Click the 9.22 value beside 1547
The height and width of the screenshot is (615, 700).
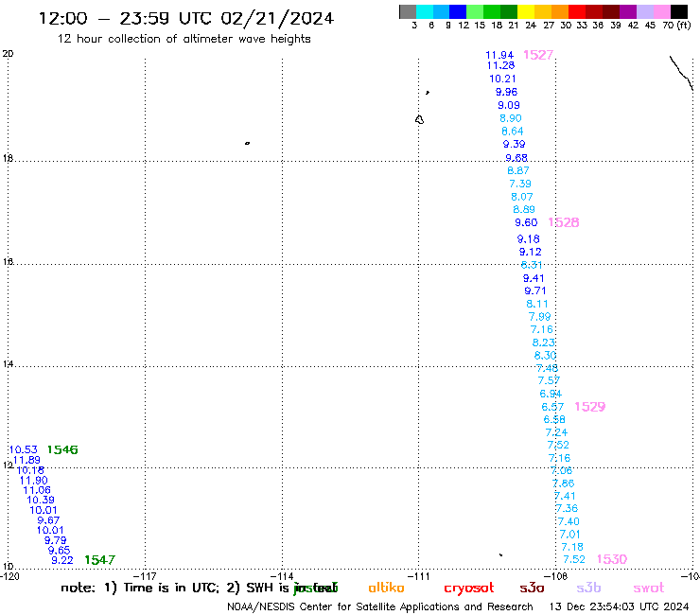pyautogui.click(x=62, y=560)
